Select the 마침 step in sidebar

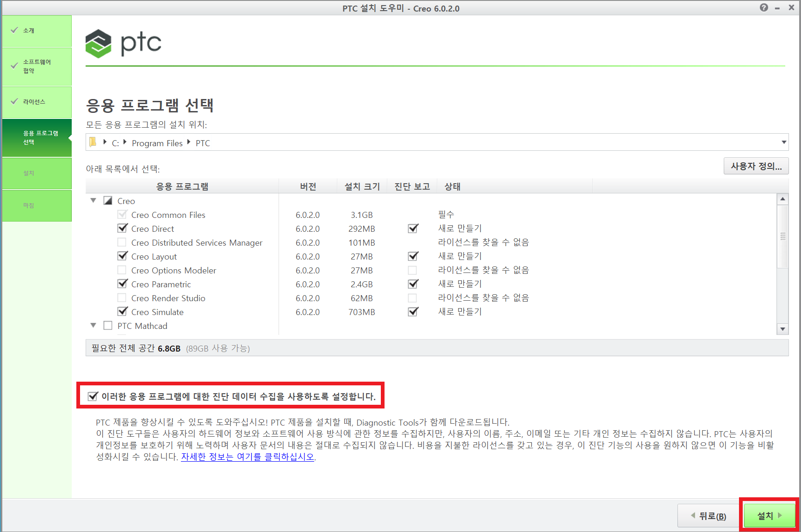tap(37, 205)
